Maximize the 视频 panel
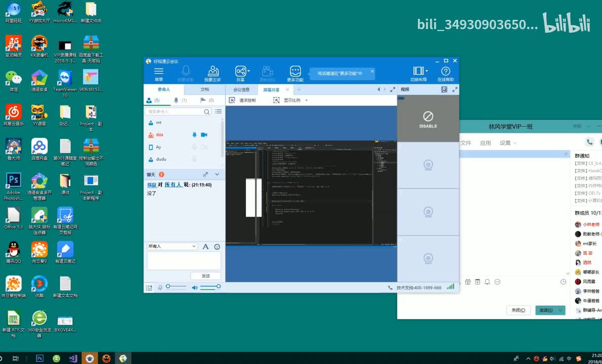 coord(455,89)
